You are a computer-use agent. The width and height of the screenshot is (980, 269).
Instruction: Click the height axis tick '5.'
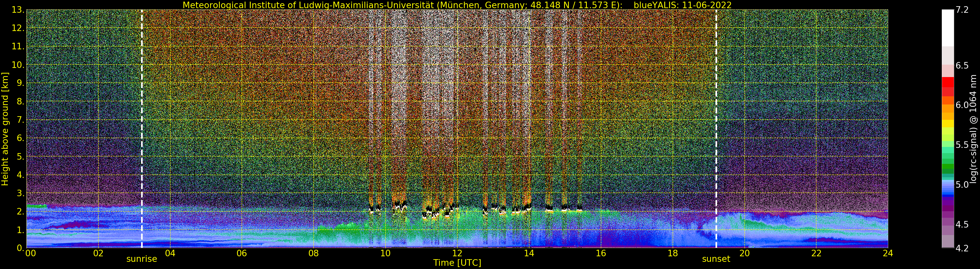(21, 156)
